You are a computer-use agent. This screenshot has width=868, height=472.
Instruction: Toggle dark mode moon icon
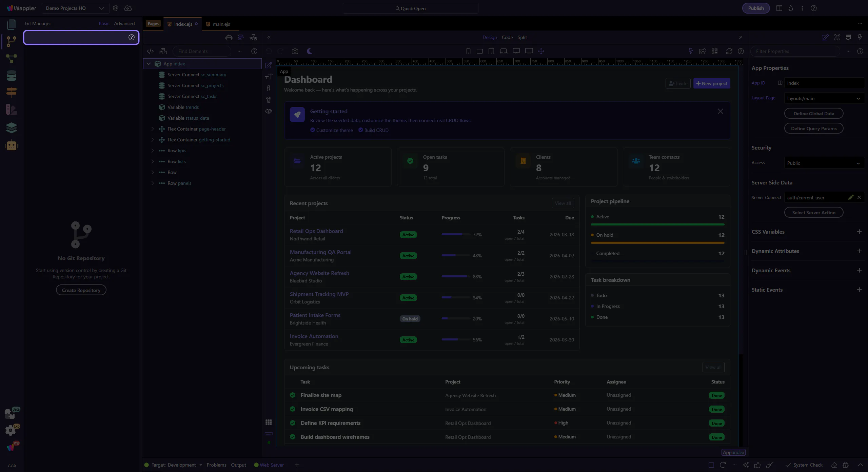tap(310, 51)
